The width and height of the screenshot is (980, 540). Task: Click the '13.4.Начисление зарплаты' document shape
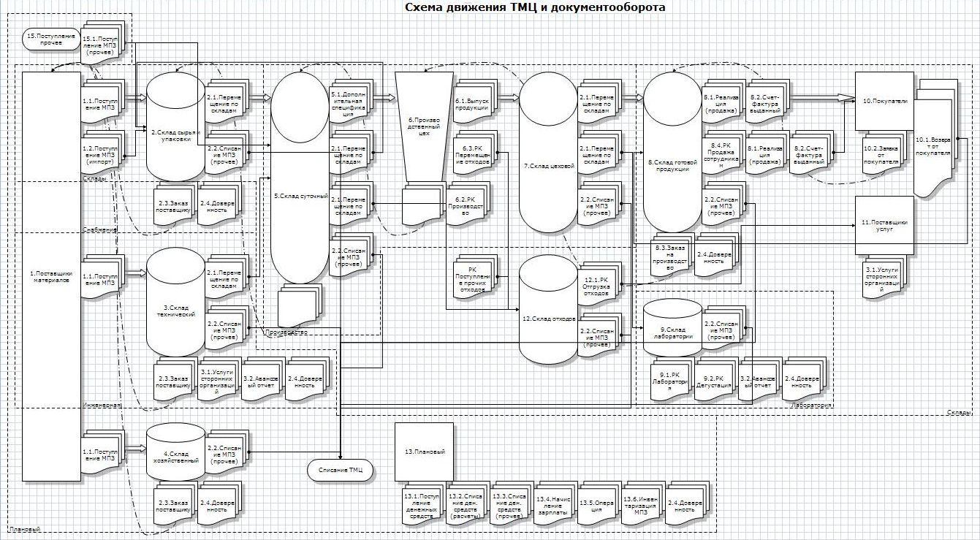555,503
